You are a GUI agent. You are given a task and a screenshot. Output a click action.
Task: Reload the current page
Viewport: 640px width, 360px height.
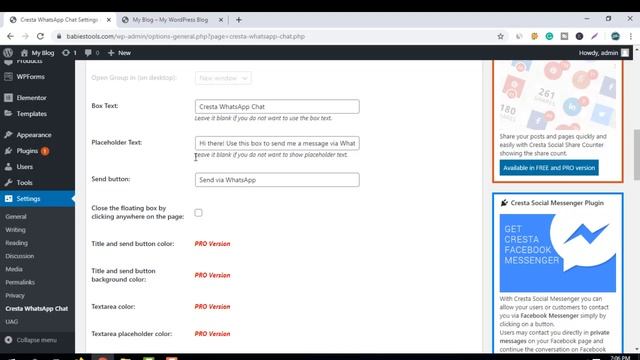click(x=40, y=36)
